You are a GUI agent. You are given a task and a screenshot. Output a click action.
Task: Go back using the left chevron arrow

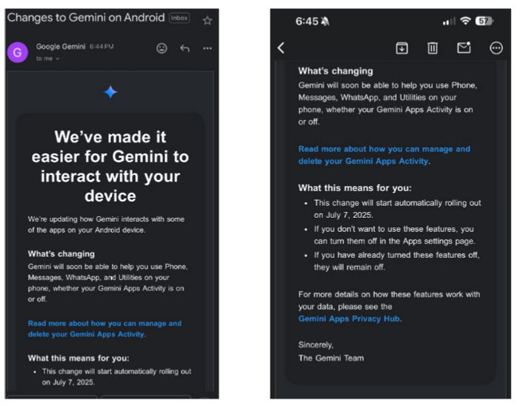pyautogui.click(x=281, y=48)
